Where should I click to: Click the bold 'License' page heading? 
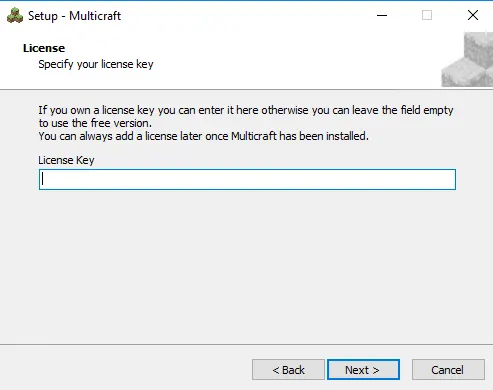click(44, 48)
